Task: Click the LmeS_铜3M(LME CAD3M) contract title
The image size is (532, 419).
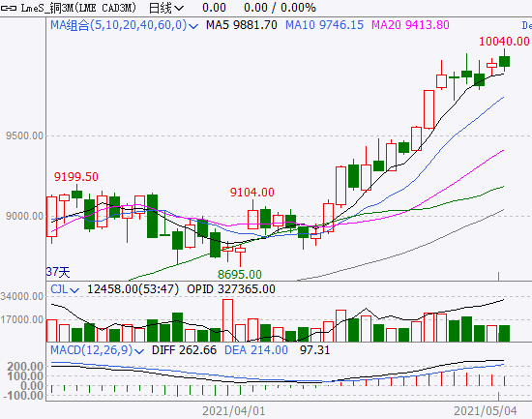Action: pyautogui.click(x=78, y=8)
